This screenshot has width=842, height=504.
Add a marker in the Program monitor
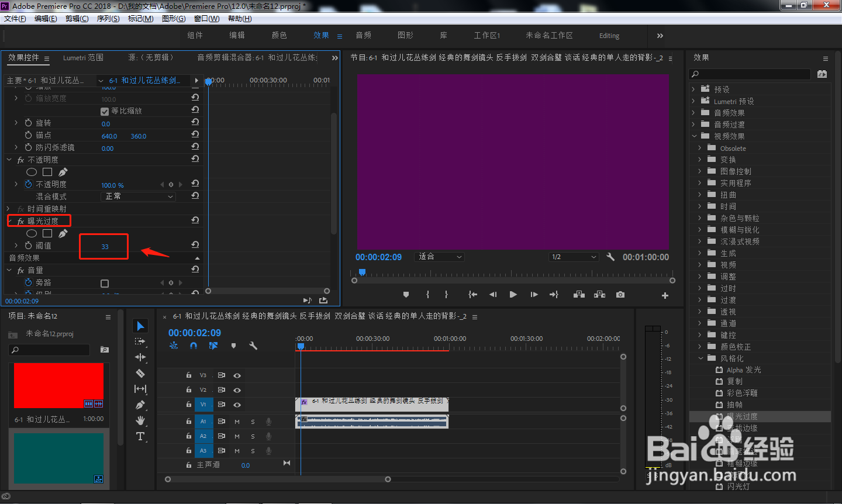click(406, 295)
